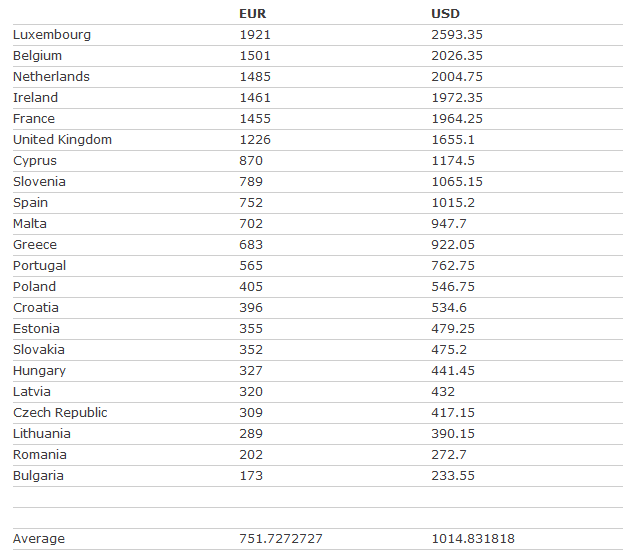Image resolution: width=634 pixels, height=558 pixels.
Task: Click the USD column header
Action: (445, 14)
